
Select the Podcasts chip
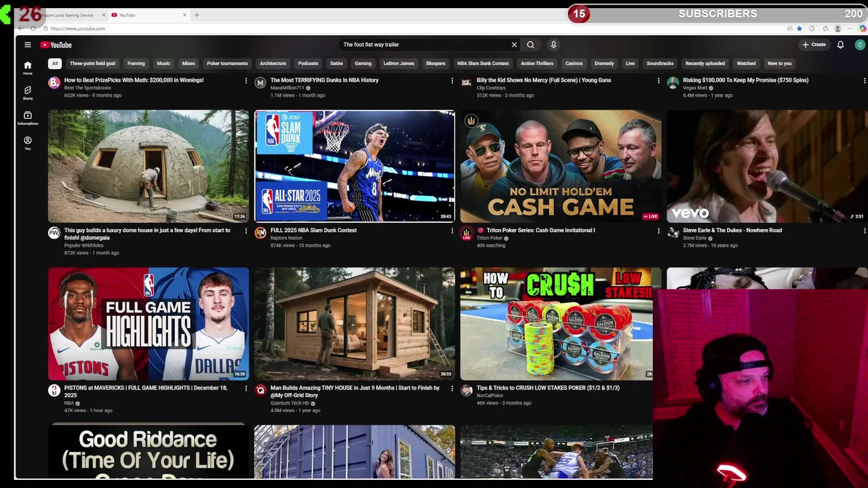coord(308,64)
